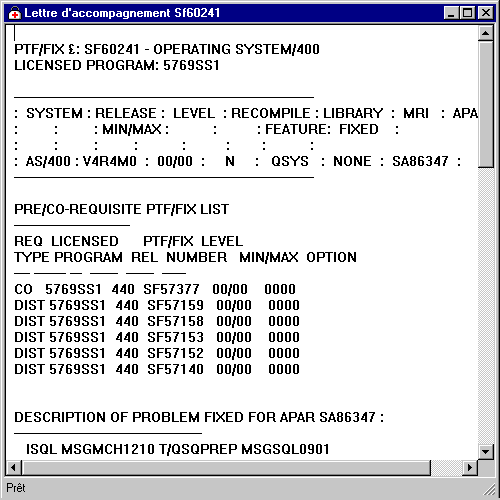500x500 pixels.
Task: Click the 'V4R4M0' release value
Action: (x=110, y=161)
